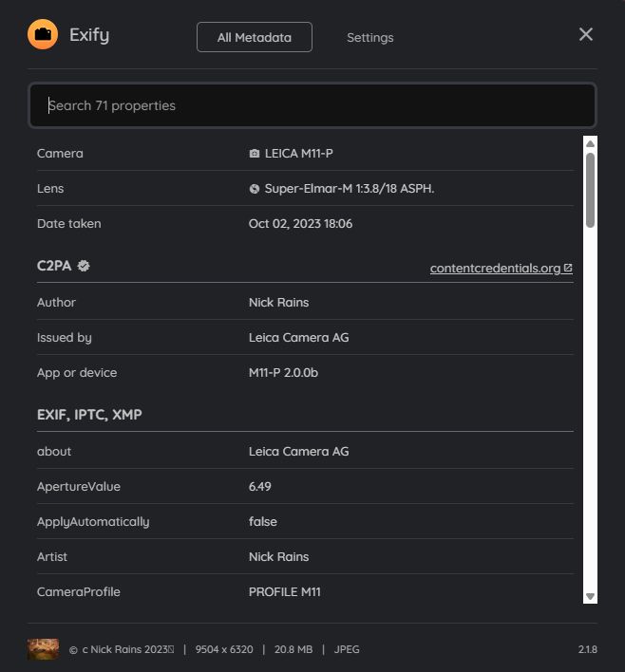Select the 'Super-Elmar-M 1:3.8/18 ASPH.' value

click(350, 189)
